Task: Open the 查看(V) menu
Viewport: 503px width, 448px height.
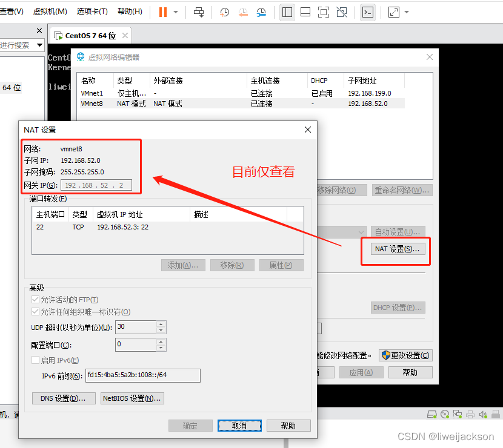Action: [x=12, y=12]
